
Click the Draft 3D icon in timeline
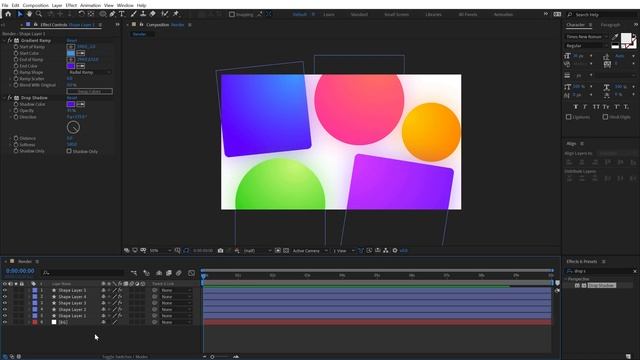tap(147, 273)
